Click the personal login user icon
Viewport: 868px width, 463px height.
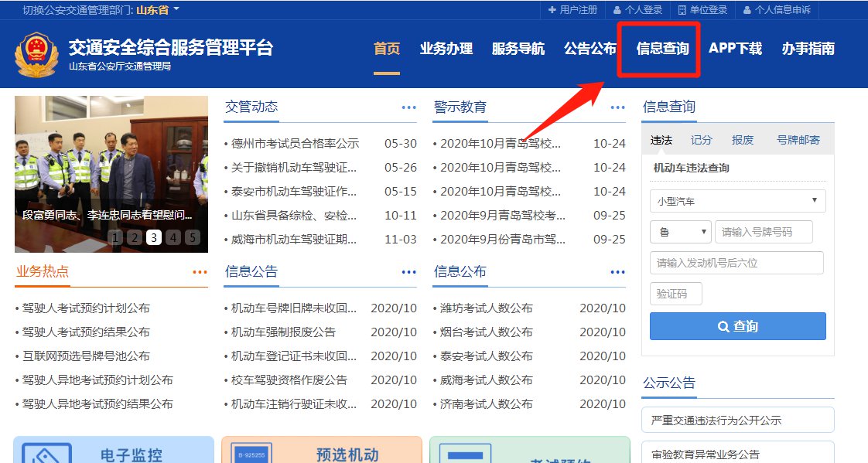tap(617, 10)
